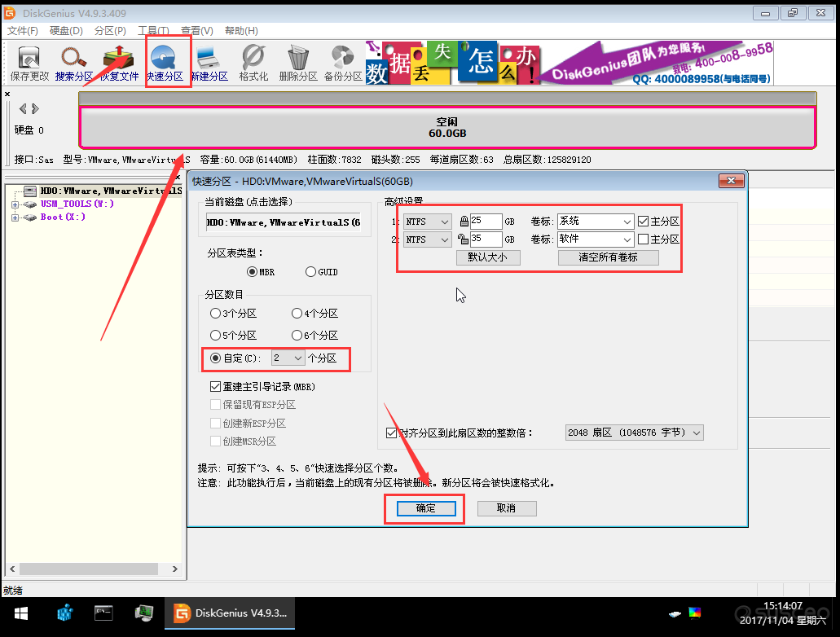Click the partition 2 size field showing 35

click(x=486, y=239)
